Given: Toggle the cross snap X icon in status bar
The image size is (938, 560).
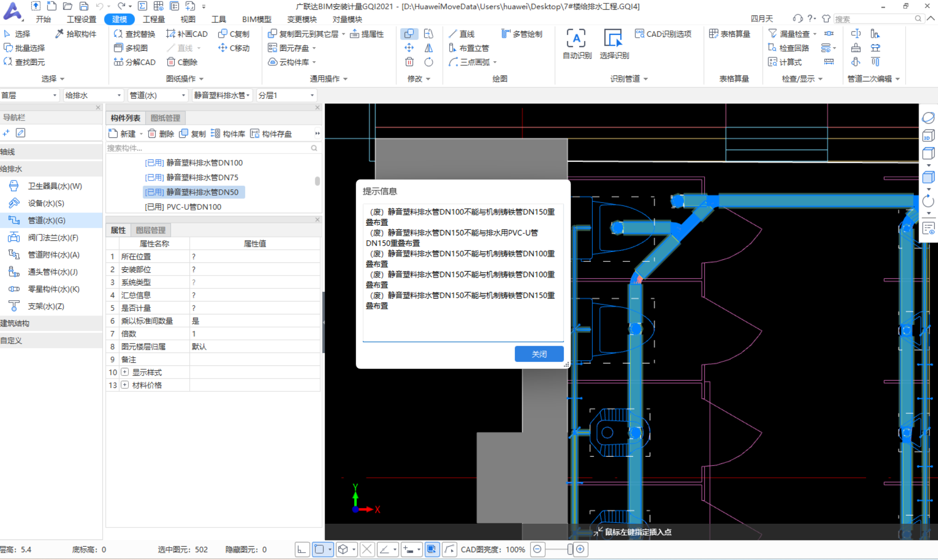Looking at the screenshot, I should point(367,549).
